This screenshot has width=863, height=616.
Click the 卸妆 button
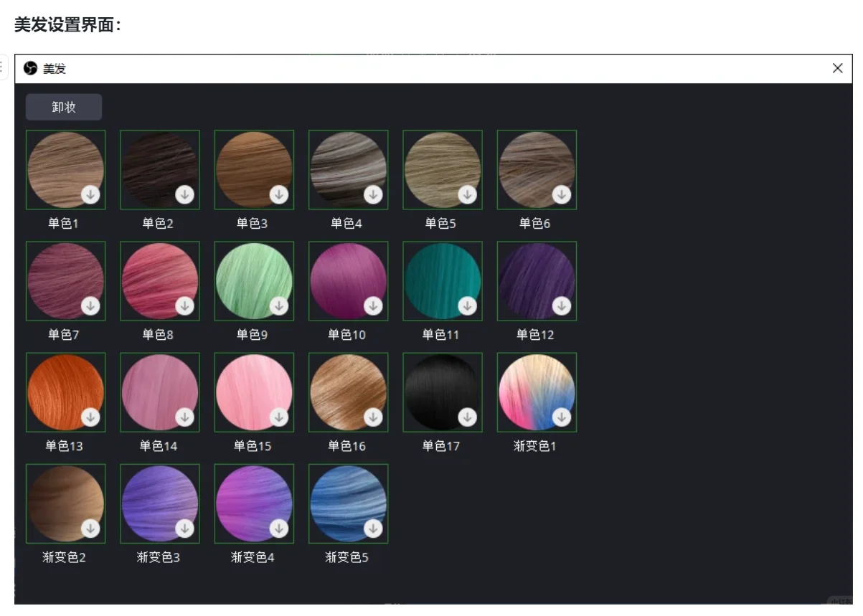point(64,107)
